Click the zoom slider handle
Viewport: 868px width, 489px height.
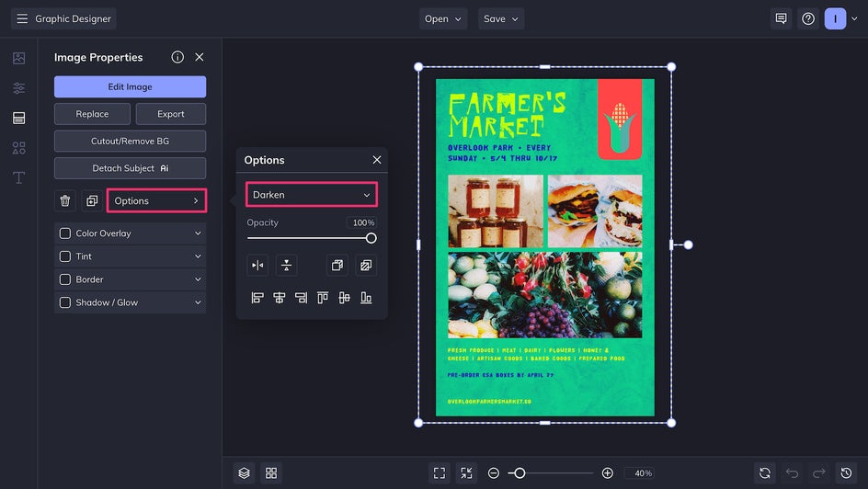520,473
